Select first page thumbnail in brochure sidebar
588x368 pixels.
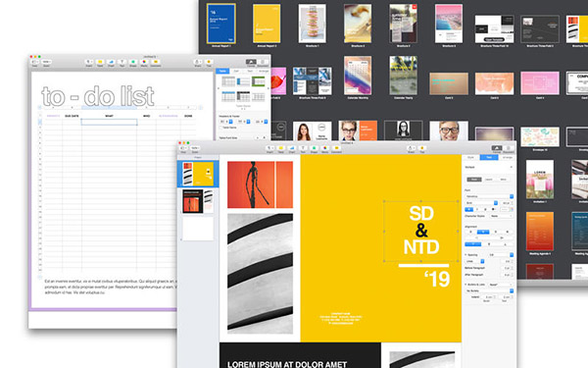(x=198, y=174)
